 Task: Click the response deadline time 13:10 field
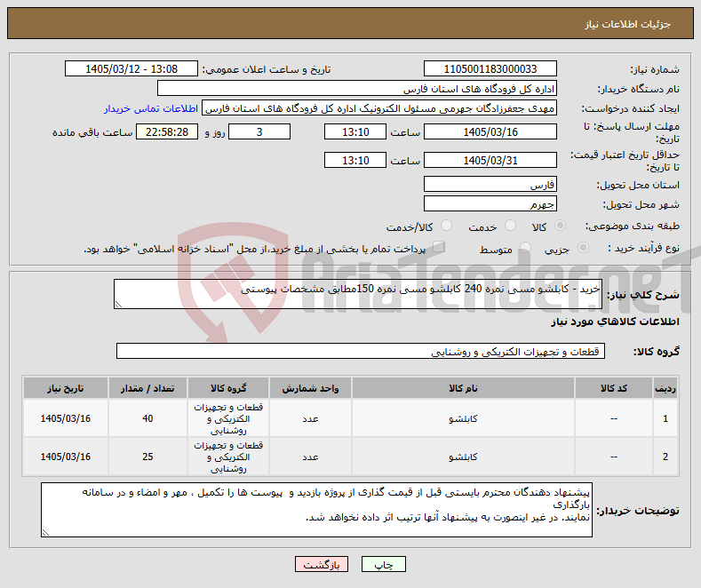pyautogui.click(x=355, y=131)
